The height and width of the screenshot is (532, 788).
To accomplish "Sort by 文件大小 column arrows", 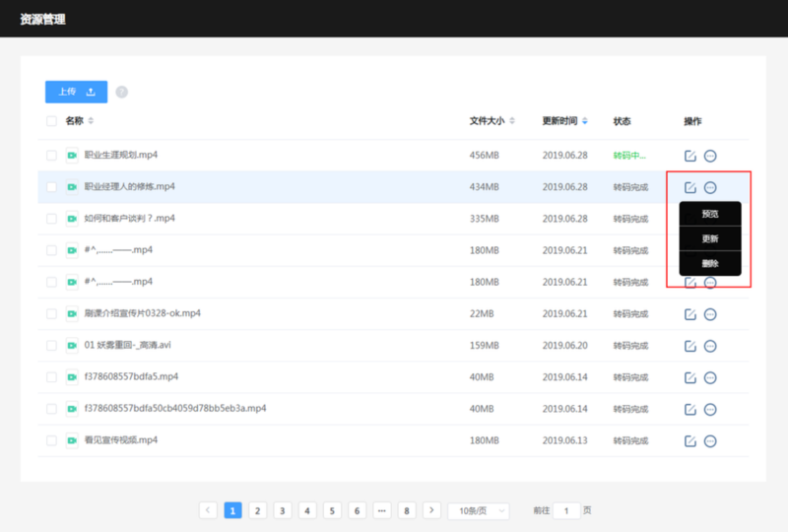I will click(x=512, y=120).
